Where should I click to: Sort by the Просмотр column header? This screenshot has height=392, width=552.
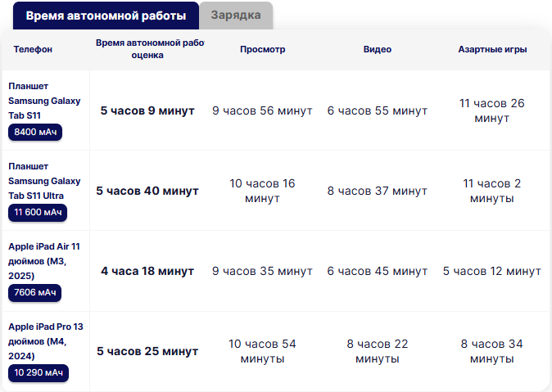[262, 49]
